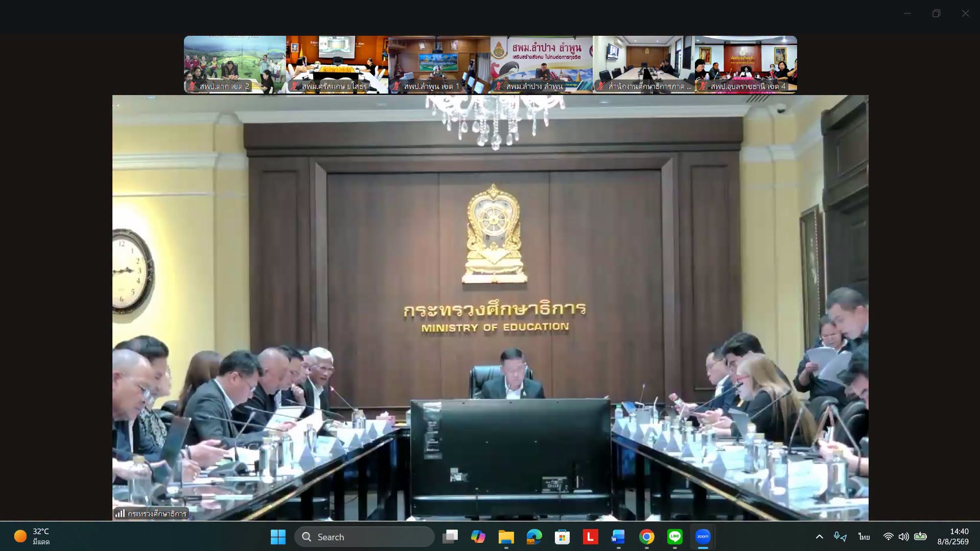Open the 32°C weather widget
The height and width of the screenshot is (551, 980).
click(x=32, y=537)
